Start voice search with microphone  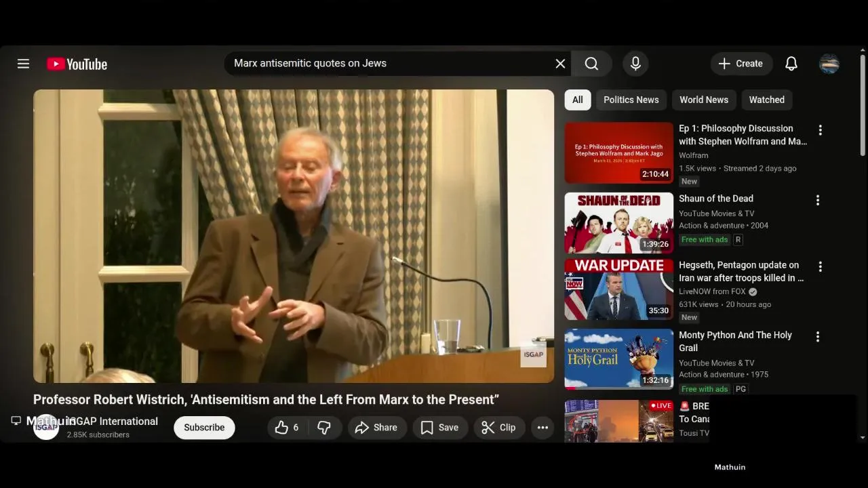635,64
